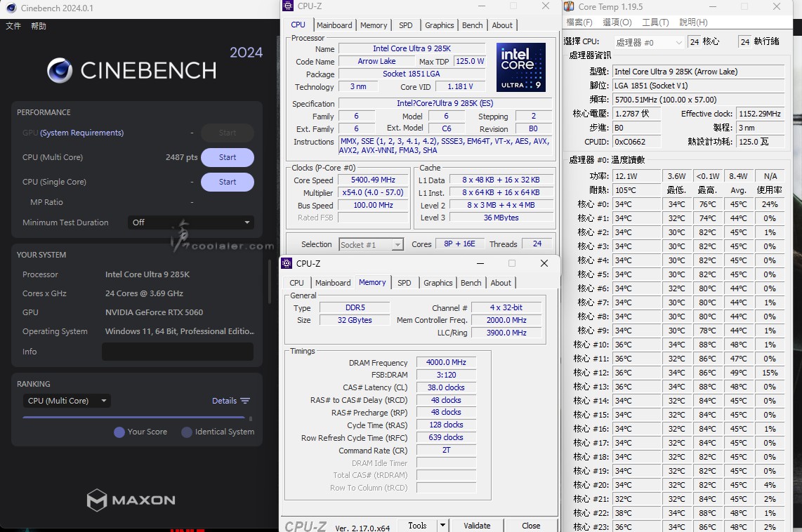
Task: Close the CPU-Z Memory window
Action: pos(544,264)
